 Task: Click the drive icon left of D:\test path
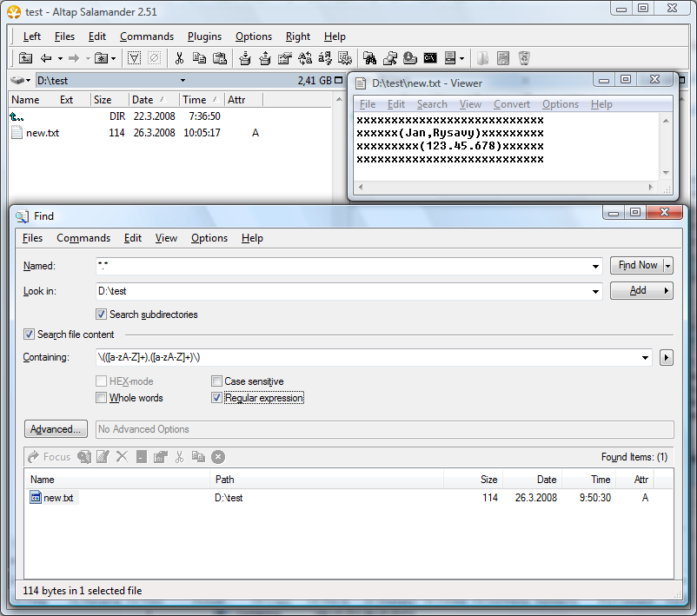click(17, 81)
